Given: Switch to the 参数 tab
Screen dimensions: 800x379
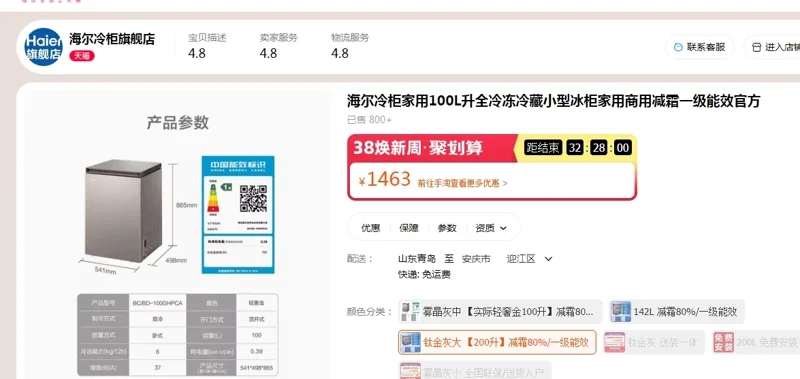Looking at the screenshot, I should pos(447,228).
